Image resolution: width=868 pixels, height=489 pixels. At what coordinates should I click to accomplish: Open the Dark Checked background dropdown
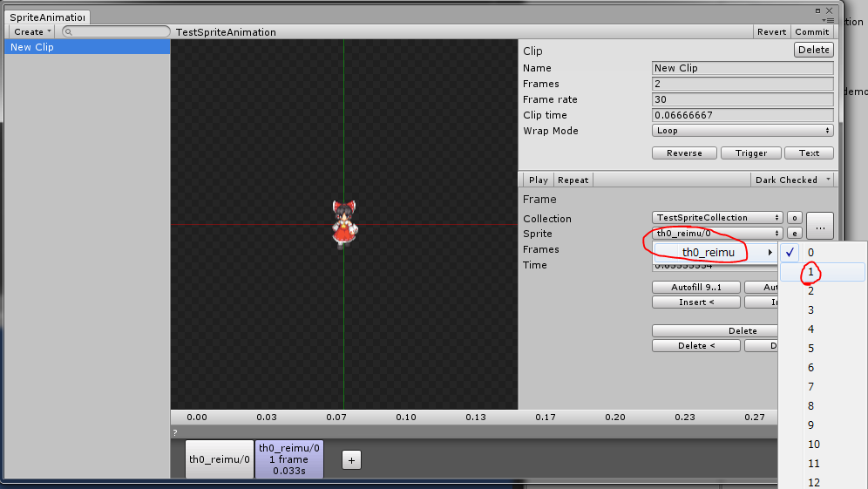coord(792,180)
